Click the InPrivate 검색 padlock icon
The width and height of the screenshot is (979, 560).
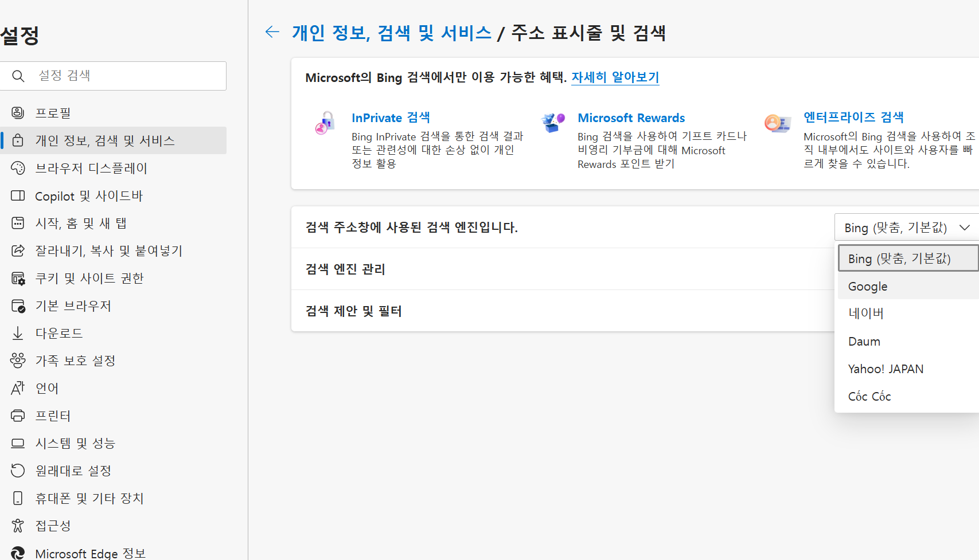point(325,123)
